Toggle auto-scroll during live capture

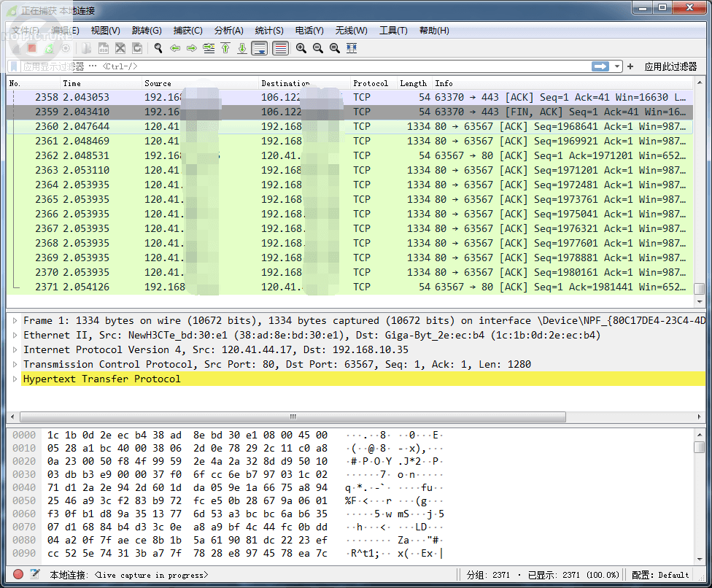point(260,48)
